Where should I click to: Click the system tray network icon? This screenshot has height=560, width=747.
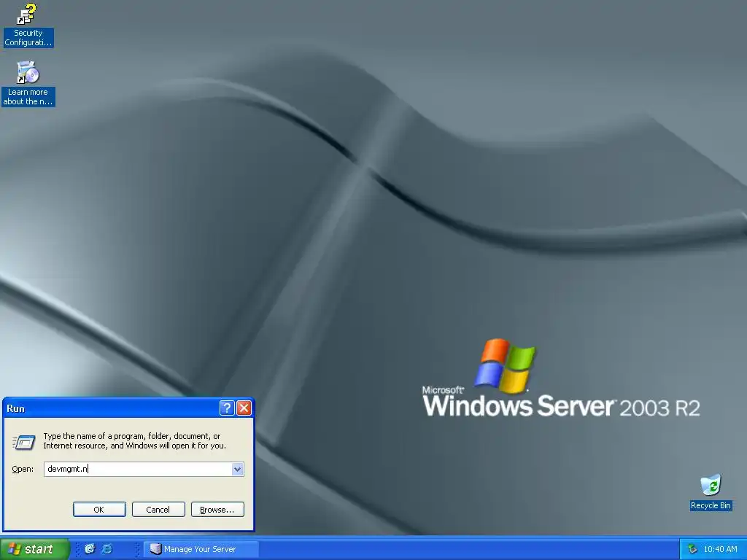pyautogui.click(x=693, y=549)
